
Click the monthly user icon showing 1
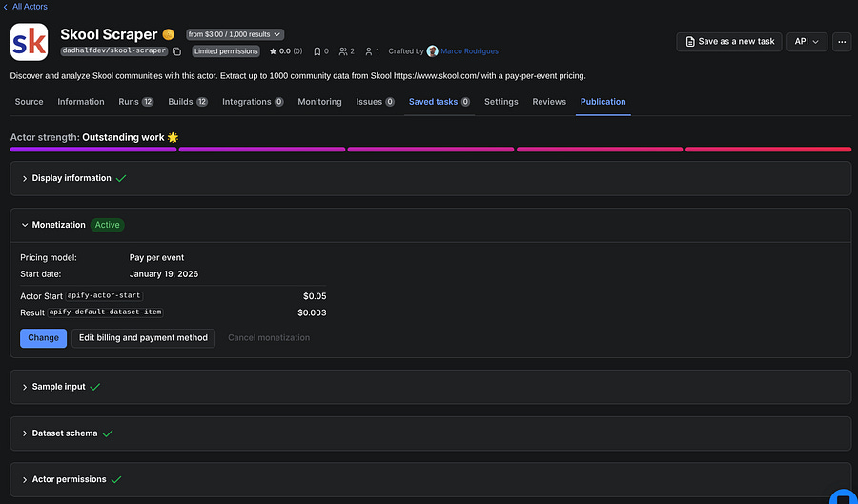369,51
